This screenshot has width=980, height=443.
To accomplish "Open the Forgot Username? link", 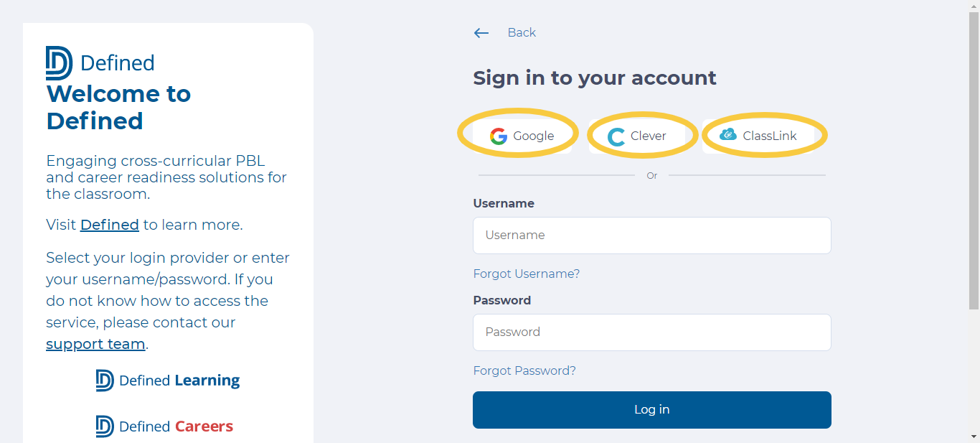I will 527,274.
